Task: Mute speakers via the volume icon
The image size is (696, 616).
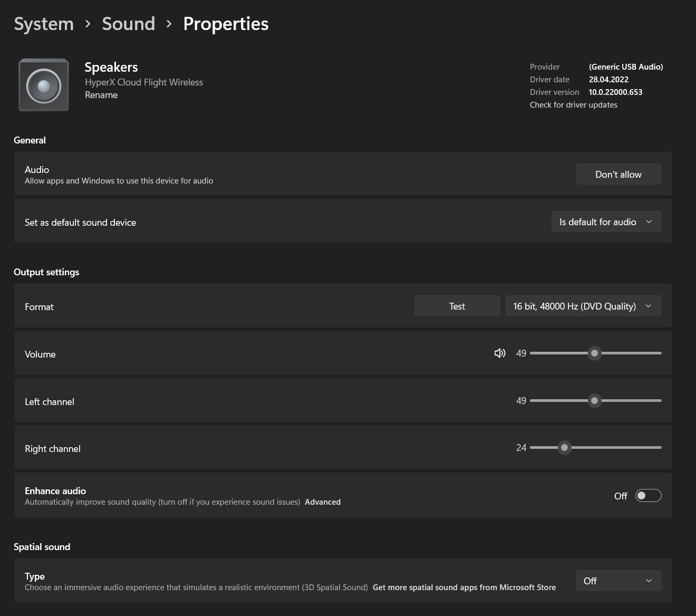Action: click(x=499, y=353)
